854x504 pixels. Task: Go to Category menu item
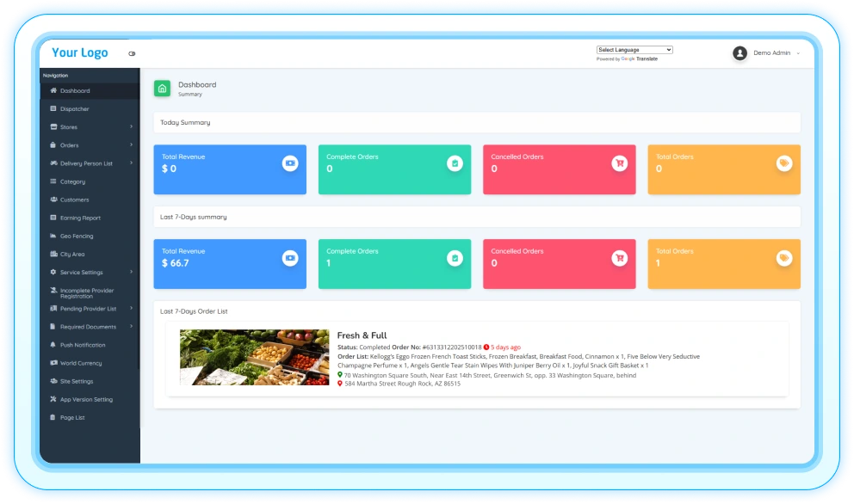click(90, 181)
